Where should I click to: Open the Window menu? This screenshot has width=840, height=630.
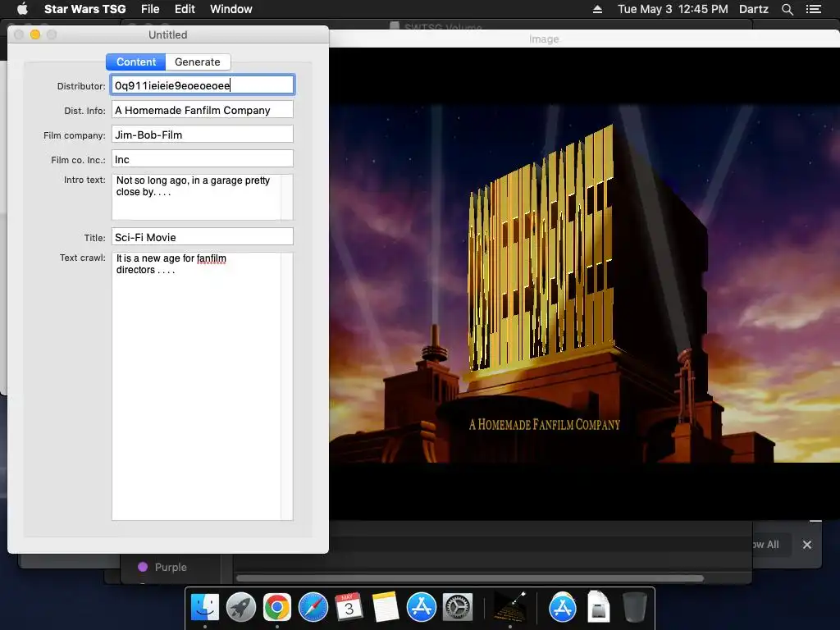[231, 9]
